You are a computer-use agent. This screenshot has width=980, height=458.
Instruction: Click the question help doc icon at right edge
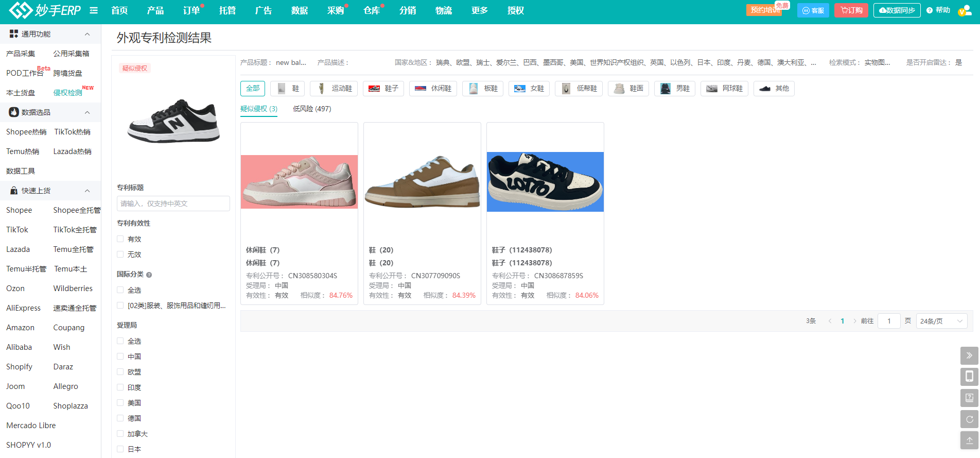pos(969,398)
